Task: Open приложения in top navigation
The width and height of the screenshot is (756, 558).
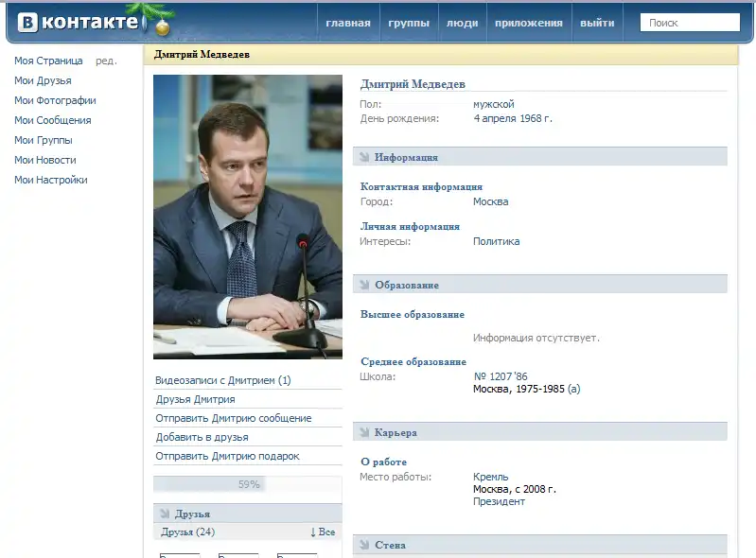Action: 528,23
